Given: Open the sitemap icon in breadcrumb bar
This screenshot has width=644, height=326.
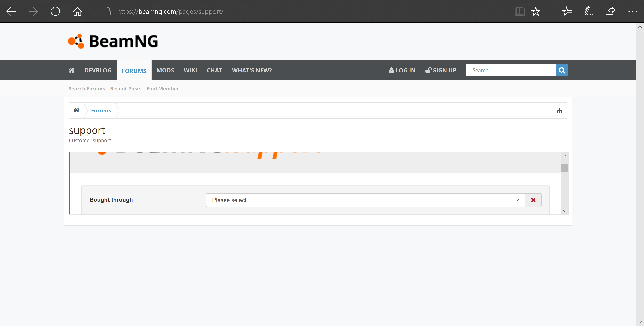Looking at the screenshot, I should pos(559,111).
